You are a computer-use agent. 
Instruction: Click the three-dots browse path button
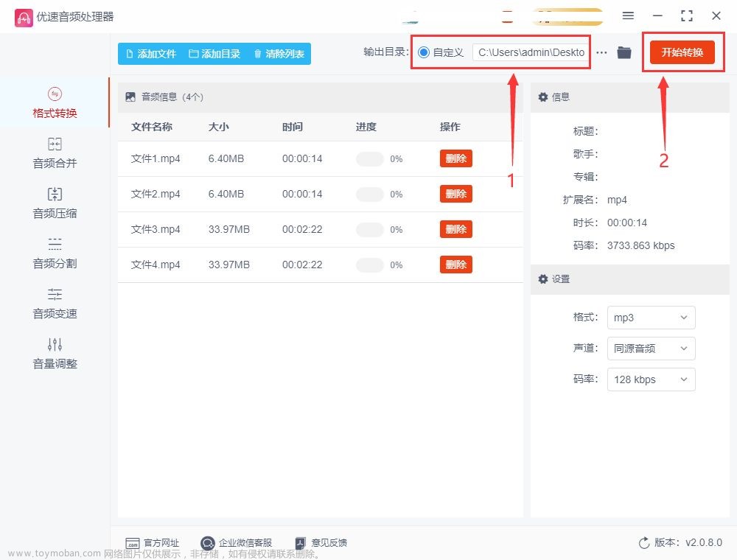pyautogui.click(x=601, y=52)
